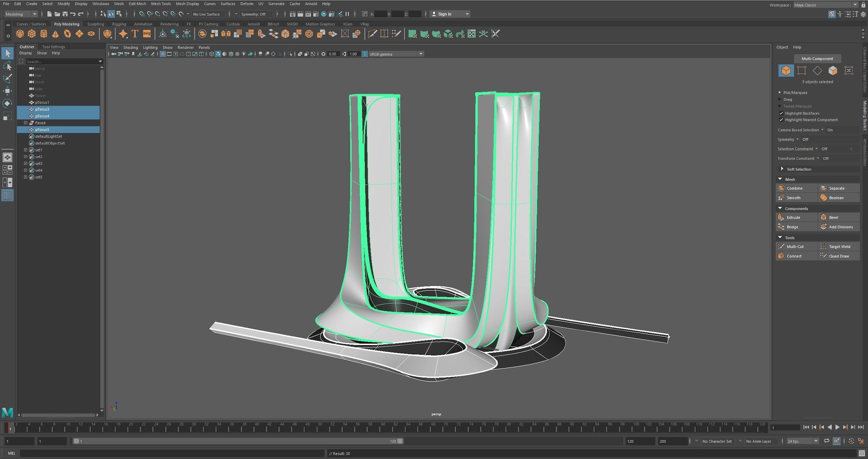Open the Mesh Tools menu
The height and width of the screenshot is (459, 868).
pos(161,4)
